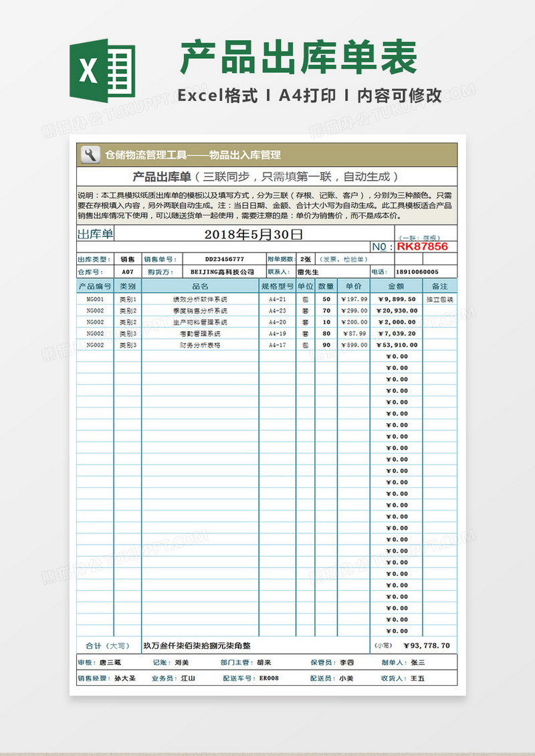Click the 单位 column header
This screenshot has width=535, height=756.
click(x=305, y=286)
